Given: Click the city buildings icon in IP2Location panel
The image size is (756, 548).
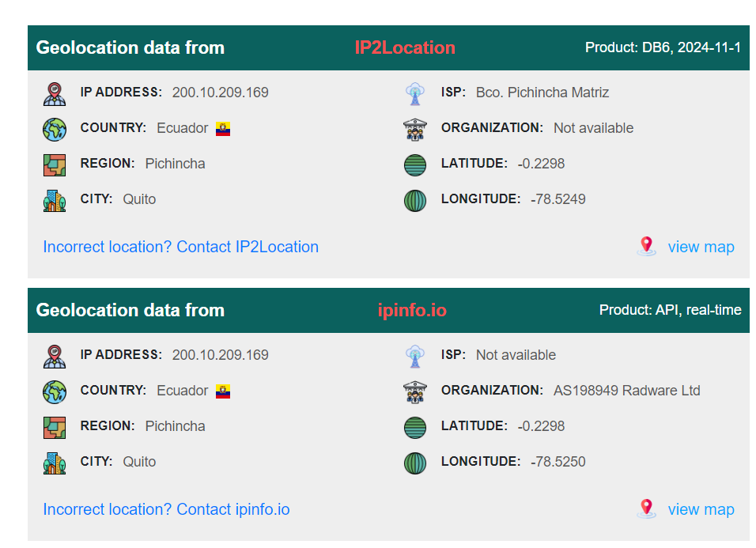Looking at the screenshot, I should [x=55, y=201].
